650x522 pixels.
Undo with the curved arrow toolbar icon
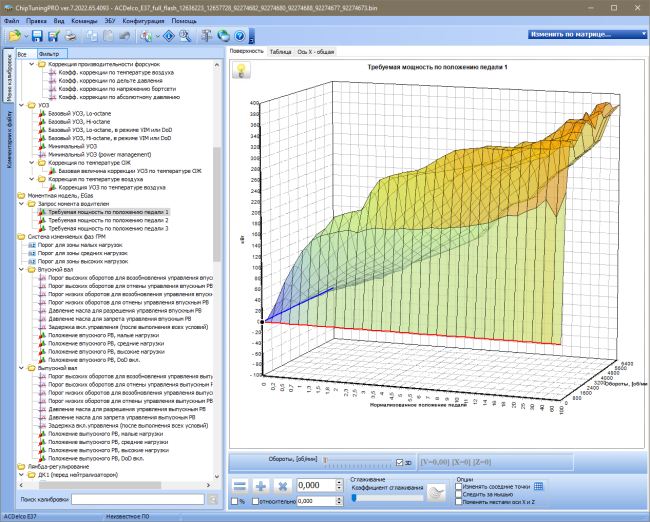click(124, 36)
